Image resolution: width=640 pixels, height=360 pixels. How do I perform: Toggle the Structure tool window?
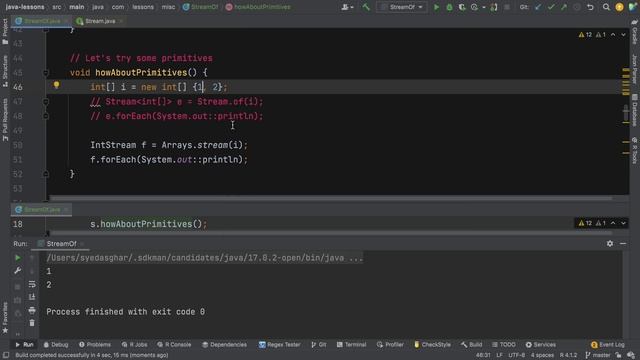(5, 71)
